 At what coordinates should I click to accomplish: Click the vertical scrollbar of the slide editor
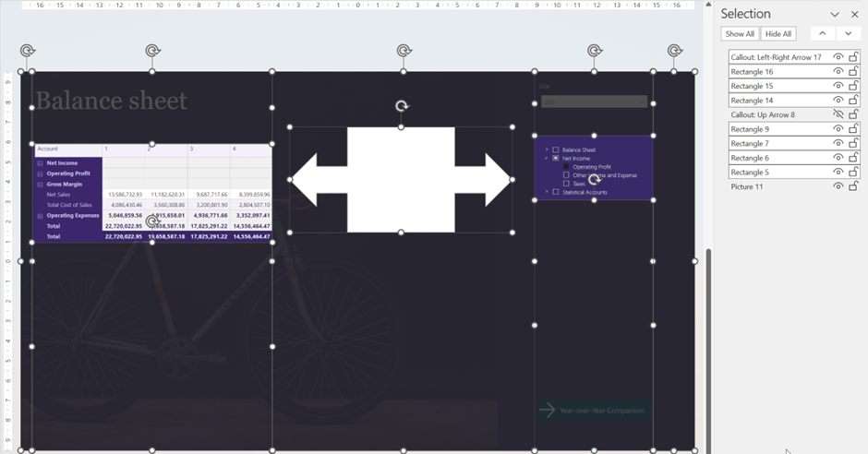click(x=708, y=350)
